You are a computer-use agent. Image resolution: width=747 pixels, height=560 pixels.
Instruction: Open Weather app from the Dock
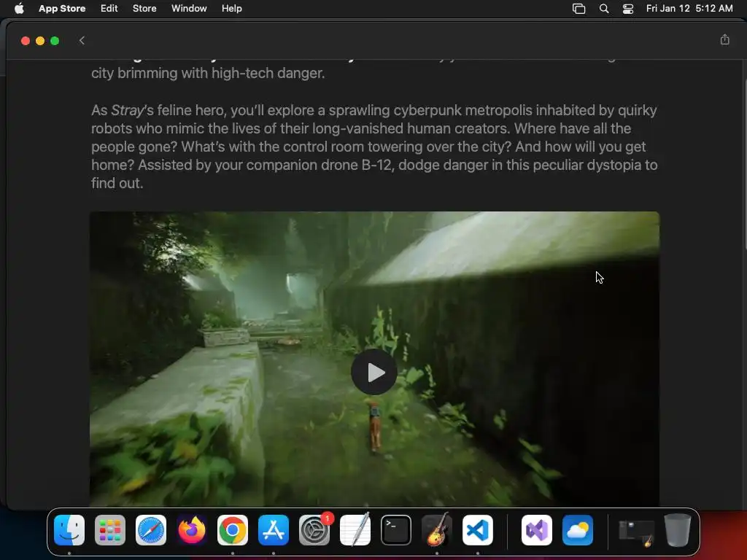[578, 530]
